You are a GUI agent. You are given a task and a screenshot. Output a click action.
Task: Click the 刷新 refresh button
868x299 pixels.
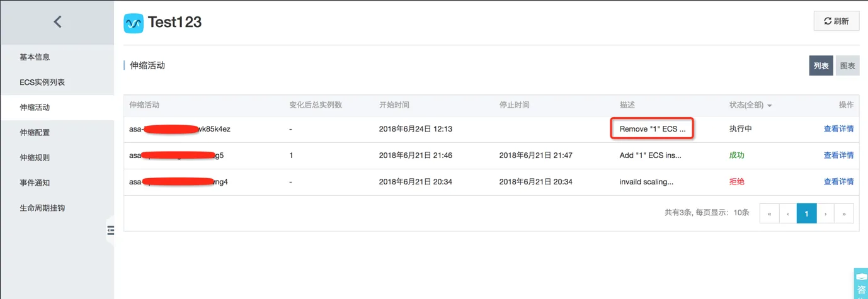pyautogui.click(x=836, y=21)
